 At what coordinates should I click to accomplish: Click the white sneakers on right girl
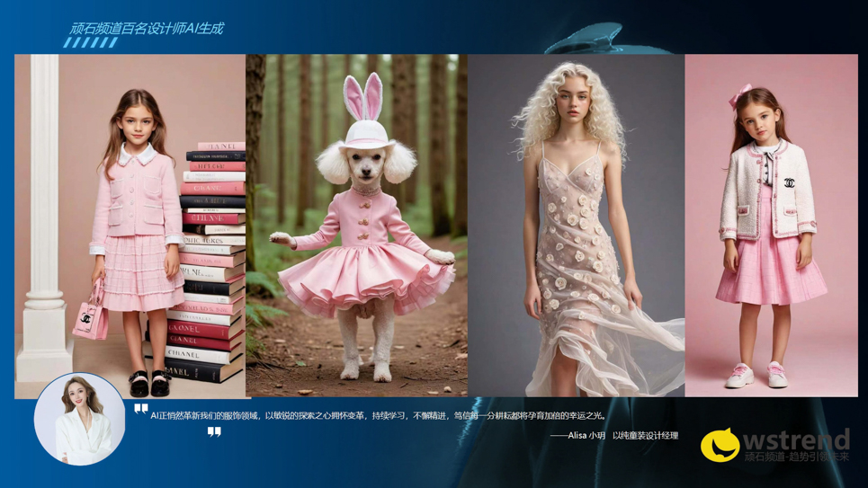coord(757,375)
